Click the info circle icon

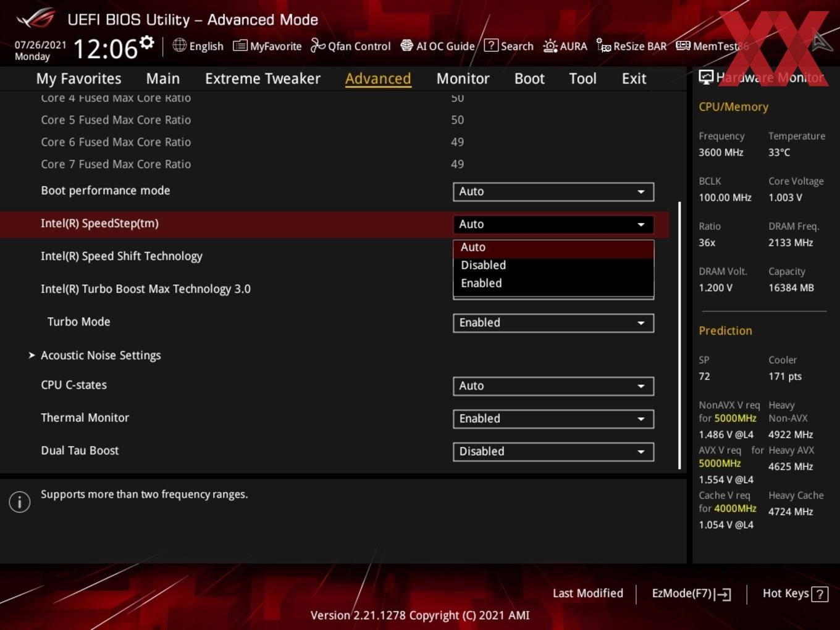20,502
